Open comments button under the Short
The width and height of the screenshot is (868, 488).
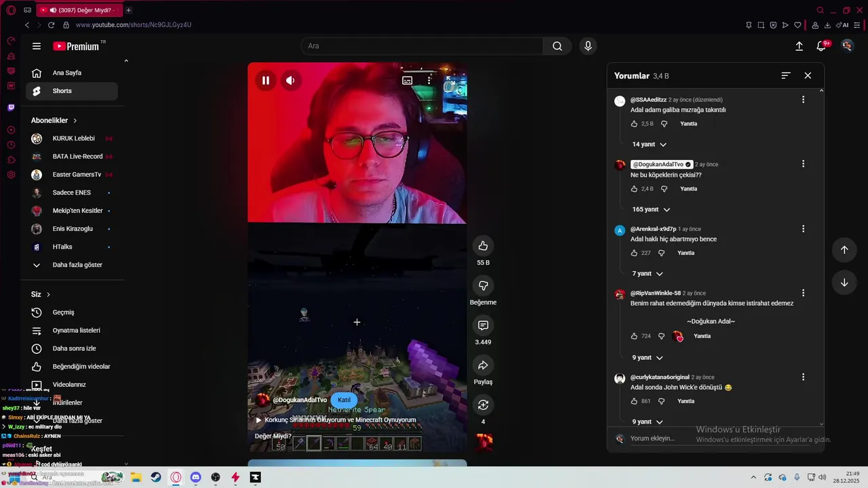point(483,325)
